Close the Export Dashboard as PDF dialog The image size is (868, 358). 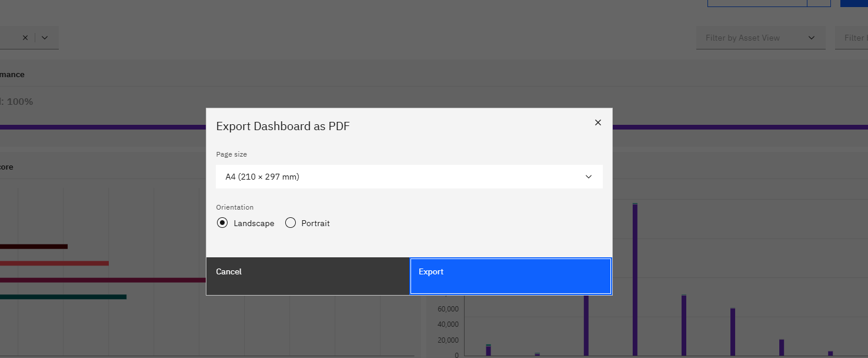598,122
